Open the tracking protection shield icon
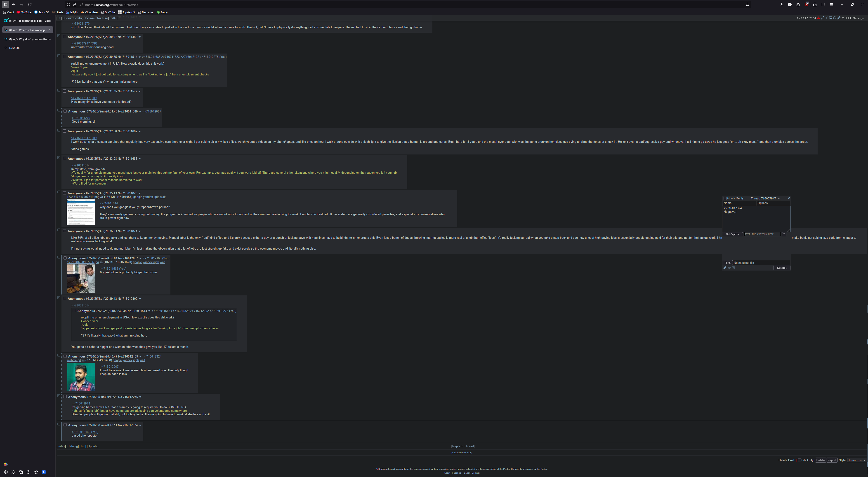 coord(68,5)
